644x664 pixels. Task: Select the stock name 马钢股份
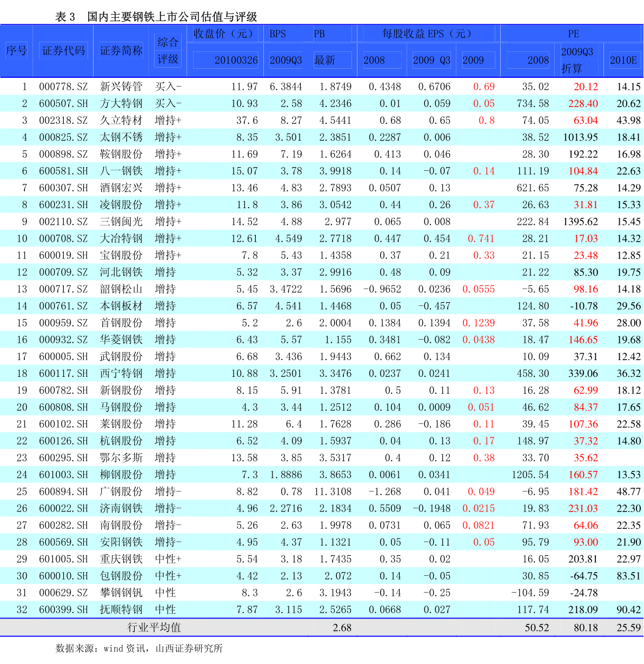pyautogui.click(x=121, y=407)
